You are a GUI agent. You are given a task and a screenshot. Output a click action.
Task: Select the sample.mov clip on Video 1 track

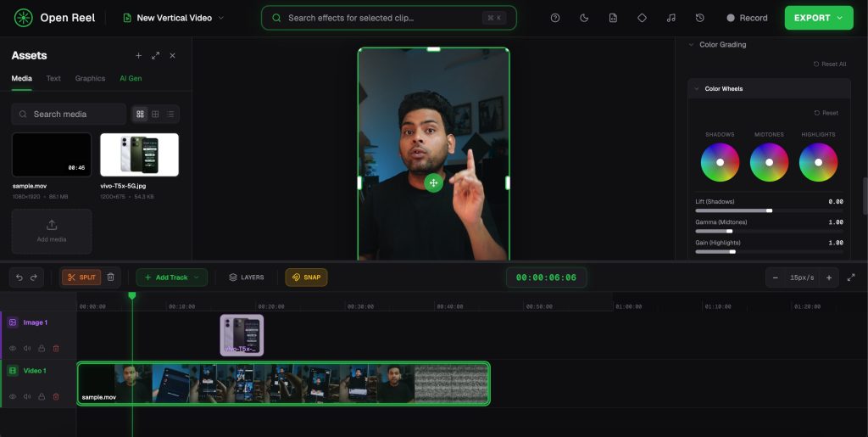pos(283,384)
